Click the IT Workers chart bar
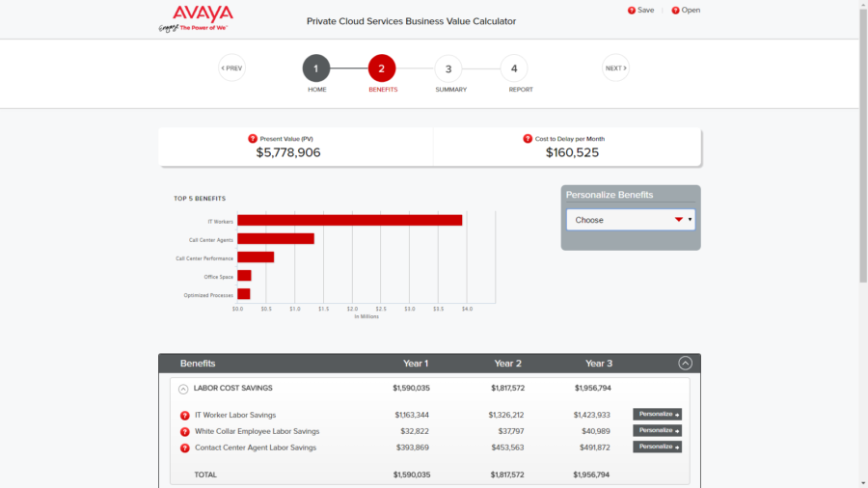 350,220
